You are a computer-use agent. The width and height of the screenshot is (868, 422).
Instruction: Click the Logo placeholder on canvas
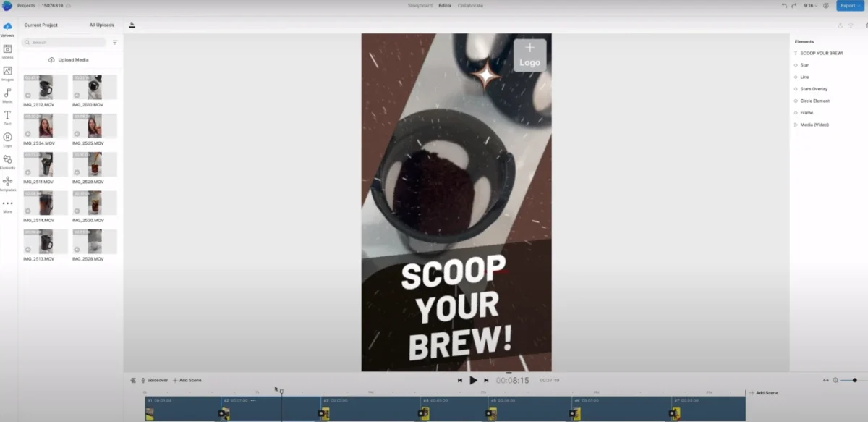click(x=529, y=55)
